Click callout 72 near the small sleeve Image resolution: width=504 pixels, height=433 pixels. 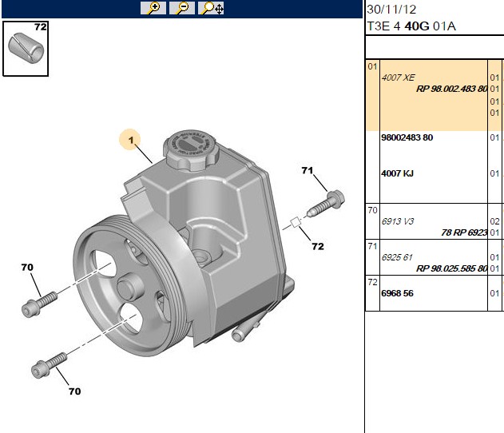point(318,246)
